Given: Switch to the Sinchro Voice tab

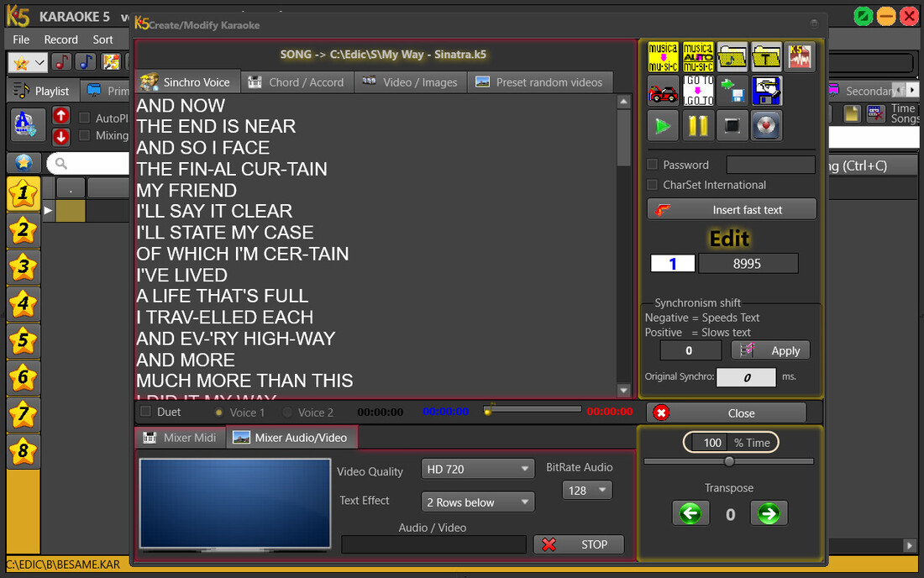Looking at the screenshot, I should point(188,81).
